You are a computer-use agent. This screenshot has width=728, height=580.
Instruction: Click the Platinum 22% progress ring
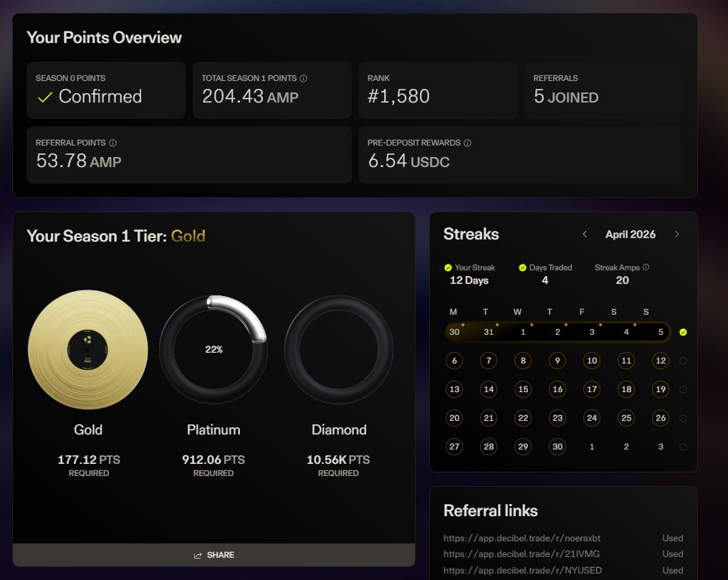[x=214, y=349]
